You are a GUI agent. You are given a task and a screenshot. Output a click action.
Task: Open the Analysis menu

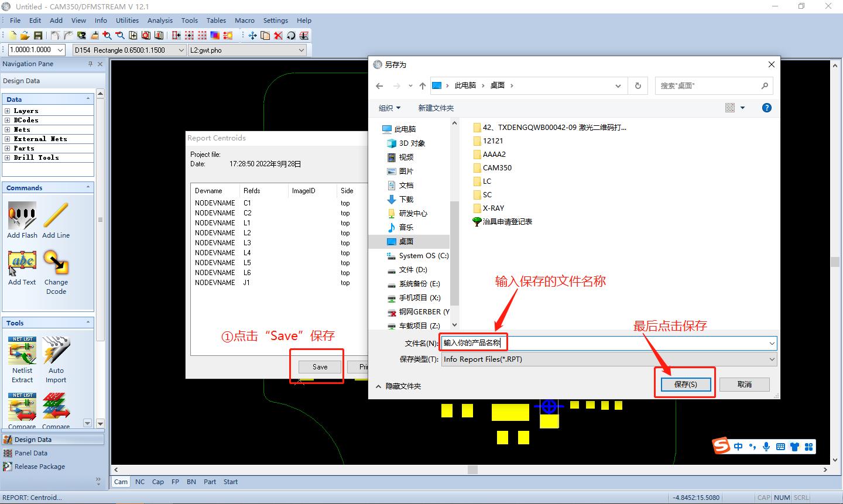point(160,20)
